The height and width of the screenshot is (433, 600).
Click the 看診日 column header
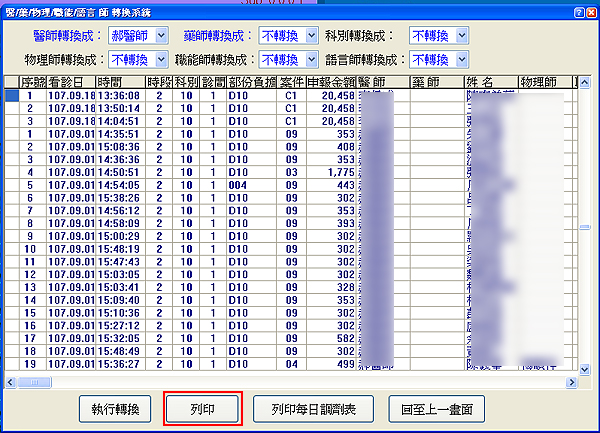[70, 81]
